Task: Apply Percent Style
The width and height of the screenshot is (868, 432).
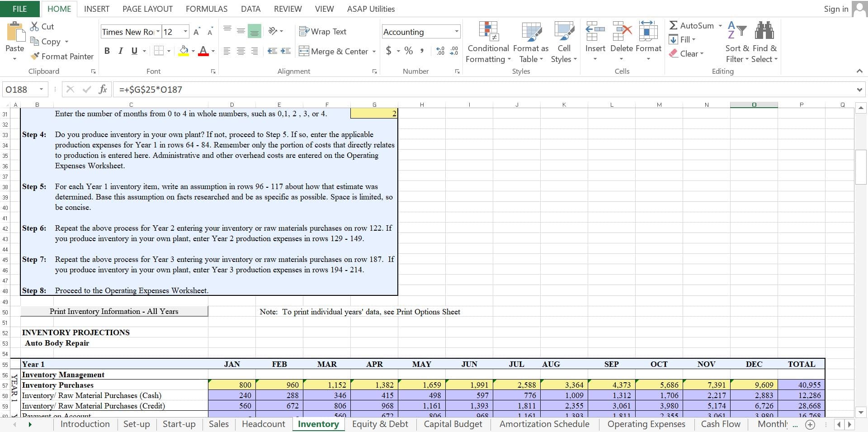Action: point(409,51)
